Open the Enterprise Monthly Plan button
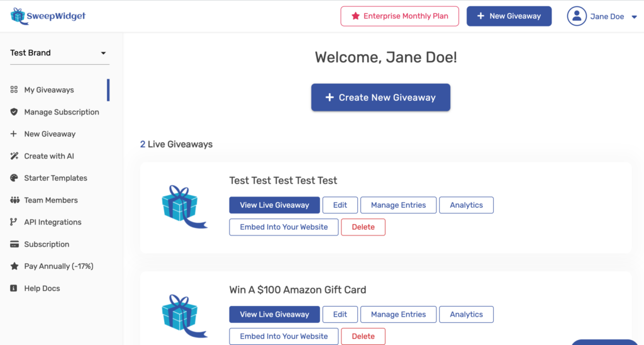This screenshot has height=345, width=644. point(399,16)
